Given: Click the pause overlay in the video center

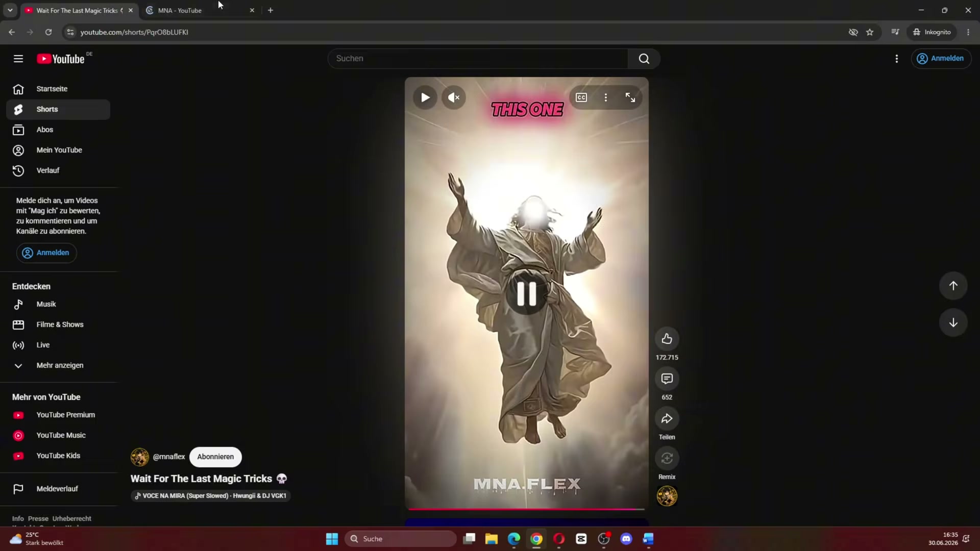Looking at the screenshot, I should point(527,294).
